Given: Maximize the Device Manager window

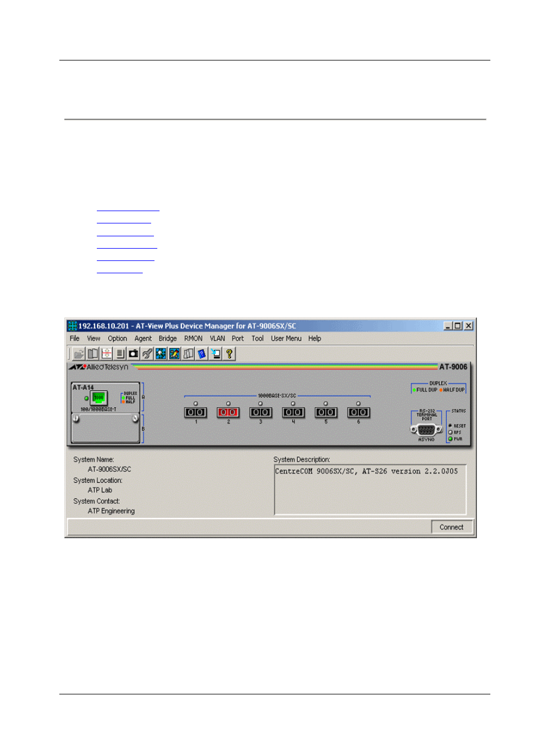Looking at the screenshot, I should (x=458, y=326).
